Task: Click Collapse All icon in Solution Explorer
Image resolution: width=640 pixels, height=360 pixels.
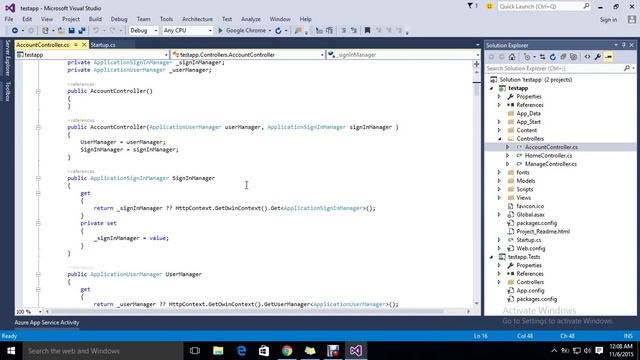Action: 563,57
